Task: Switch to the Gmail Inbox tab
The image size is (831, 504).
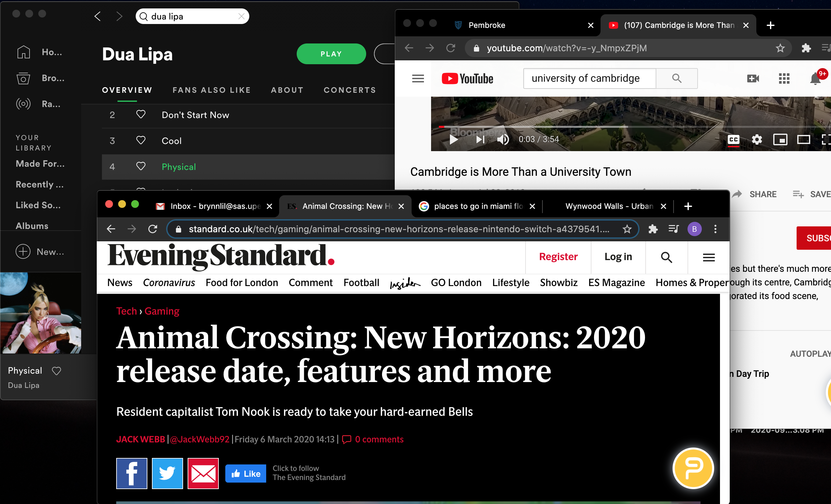Action: click(x=215, y=206)
